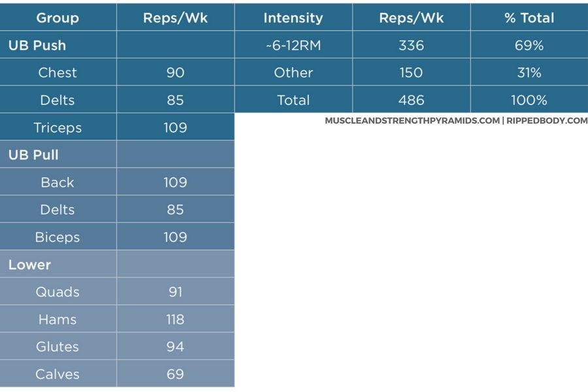Click the % Total column header

tap(528, 18)
